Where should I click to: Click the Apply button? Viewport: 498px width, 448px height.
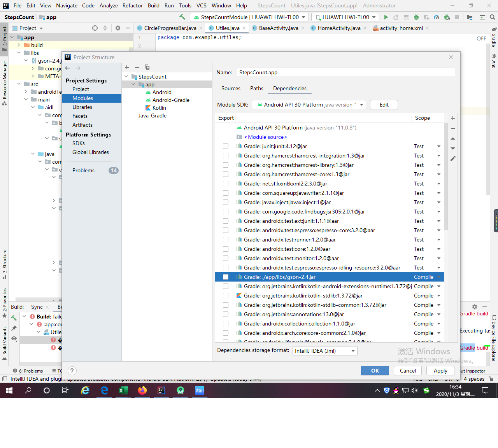[440, 371]
